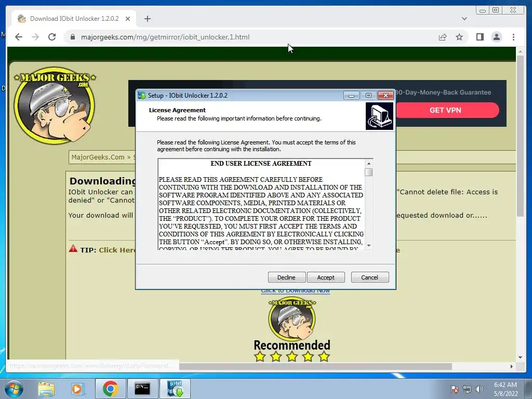Image resolution: width=532 pixels, height=399 pixels.
Task: Click the Downloading heading text
Action: 102,181
